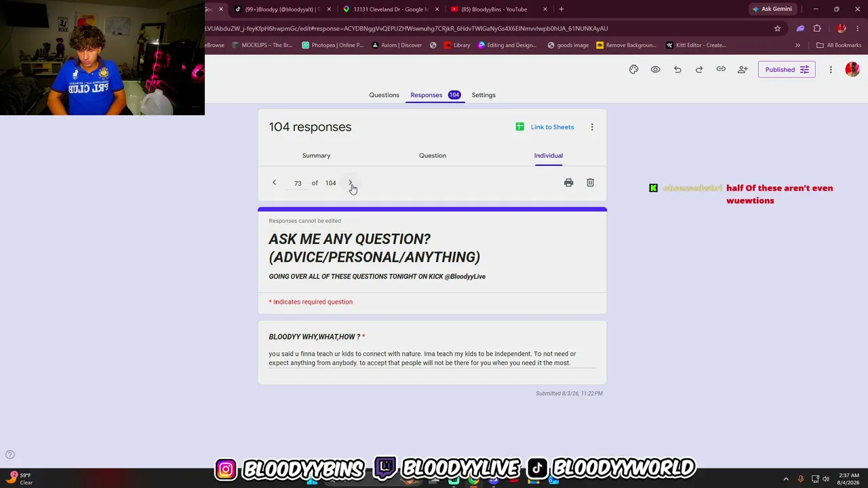
Task: Open the responses more options menu
Action: tap(592, 127)
